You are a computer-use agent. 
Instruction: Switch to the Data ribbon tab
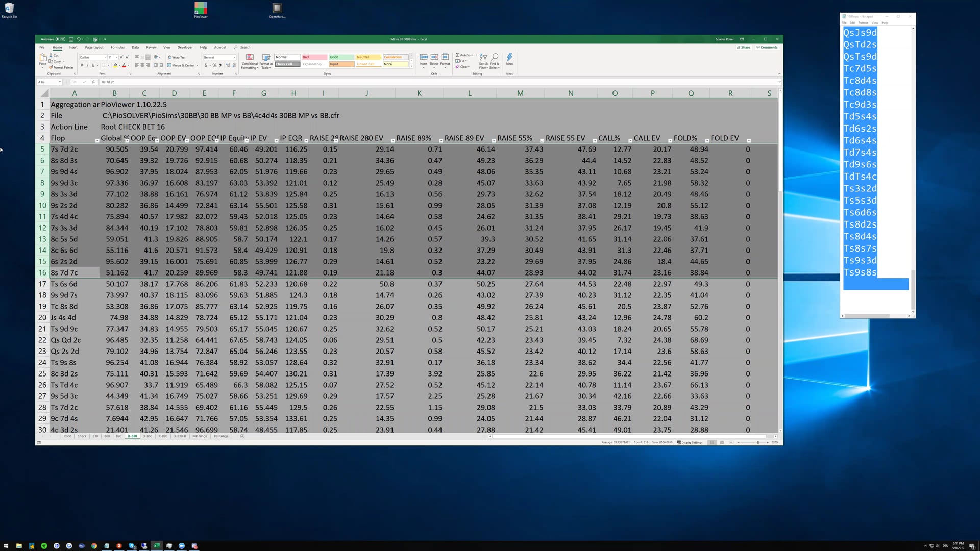point(135,47)
